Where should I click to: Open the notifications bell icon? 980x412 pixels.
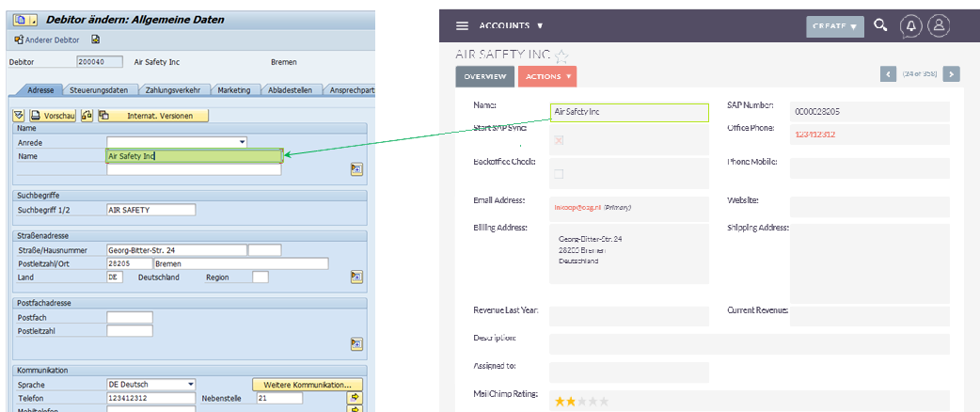click(x=910, y=25)
